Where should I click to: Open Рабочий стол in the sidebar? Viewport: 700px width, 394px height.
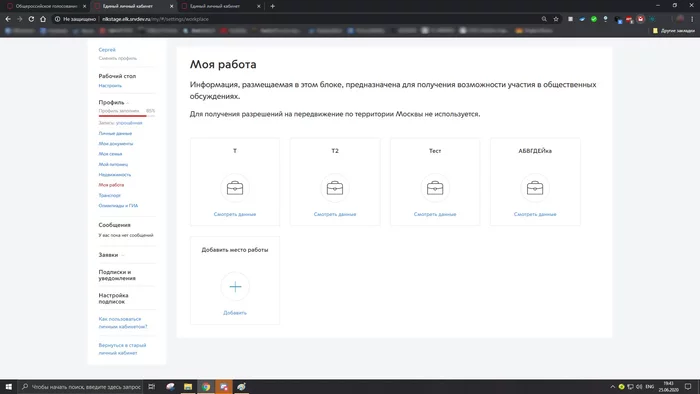pos(117,76)
